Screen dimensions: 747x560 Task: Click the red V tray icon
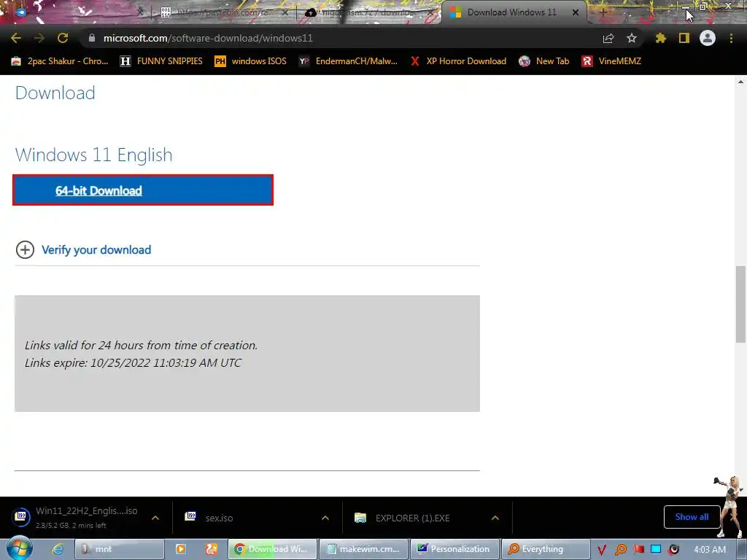[x=602, y=550]
